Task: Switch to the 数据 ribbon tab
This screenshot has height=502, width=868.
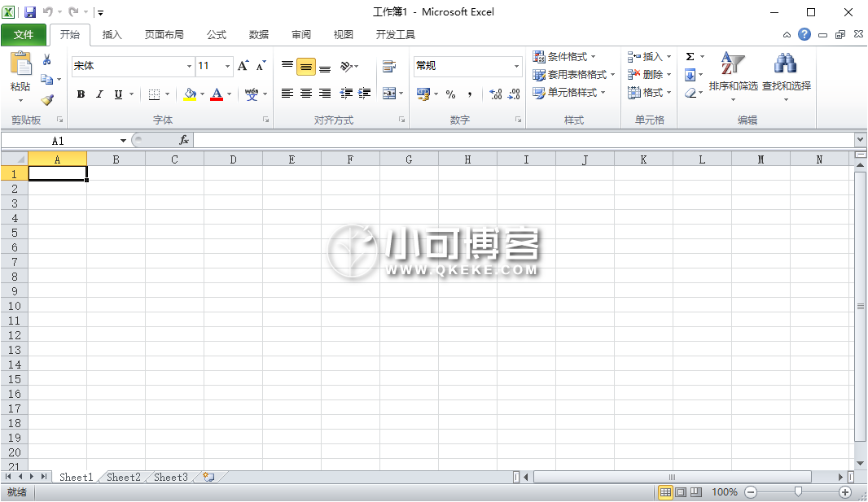Action: 258,35
